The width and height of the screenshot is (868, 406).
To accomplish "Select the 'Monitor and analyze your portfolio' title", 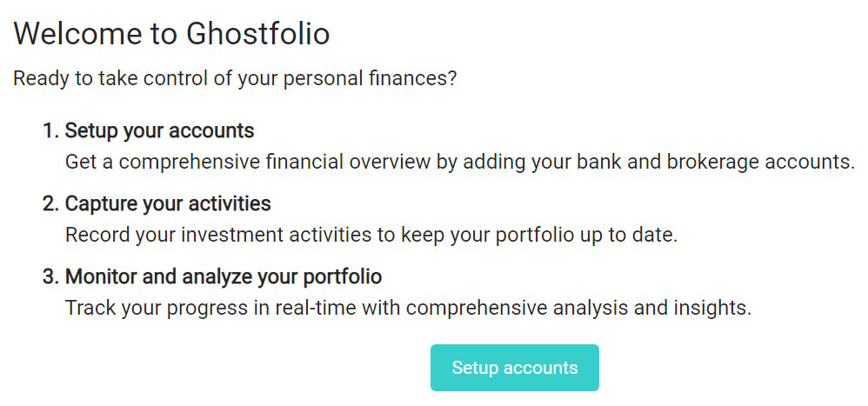I will tap(224, 277).
